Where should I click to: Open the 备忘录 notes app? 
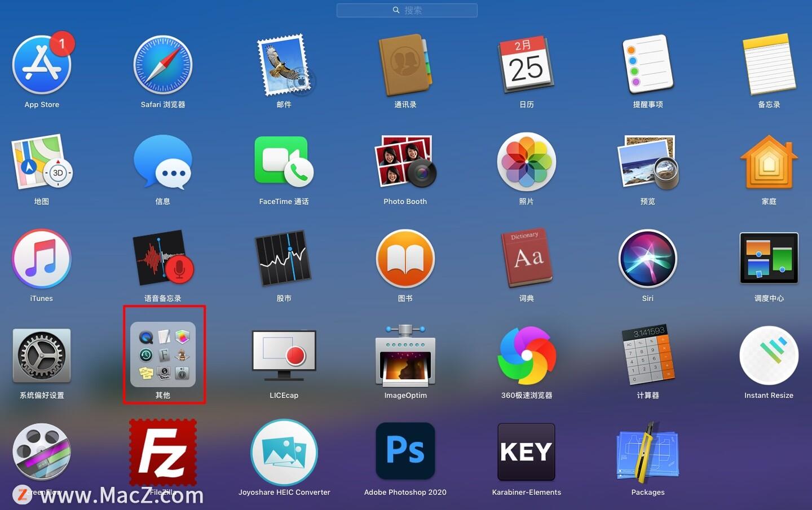tap(769, 65)
